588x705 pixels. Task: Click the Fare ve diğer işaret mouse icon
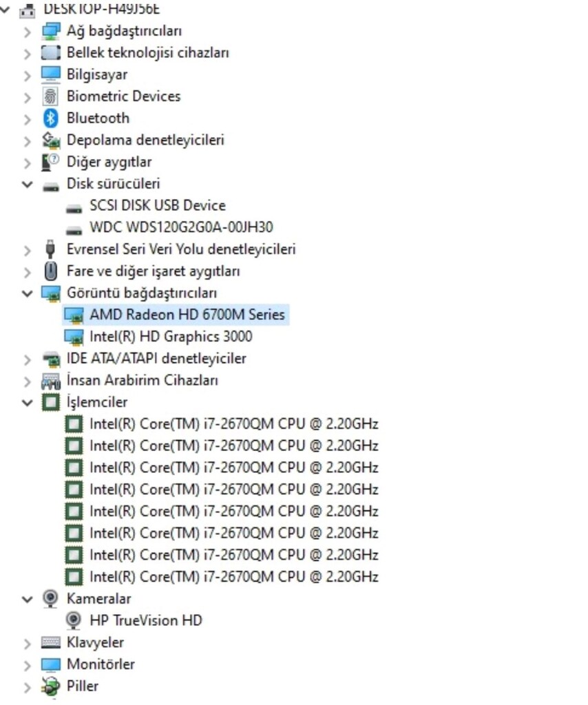click(50, 271)
